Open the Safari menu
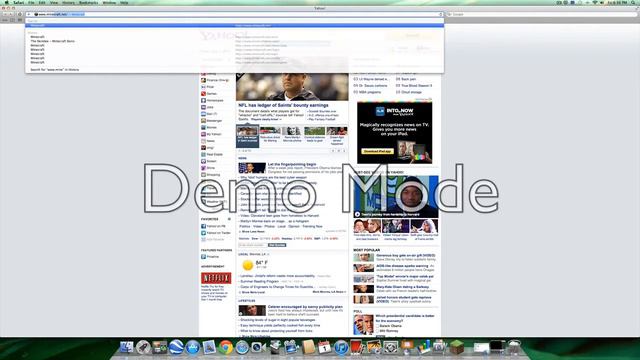Image resolution: width=640 pixels, height=360 pixels. pyautogui.click(x=18, y=2)
